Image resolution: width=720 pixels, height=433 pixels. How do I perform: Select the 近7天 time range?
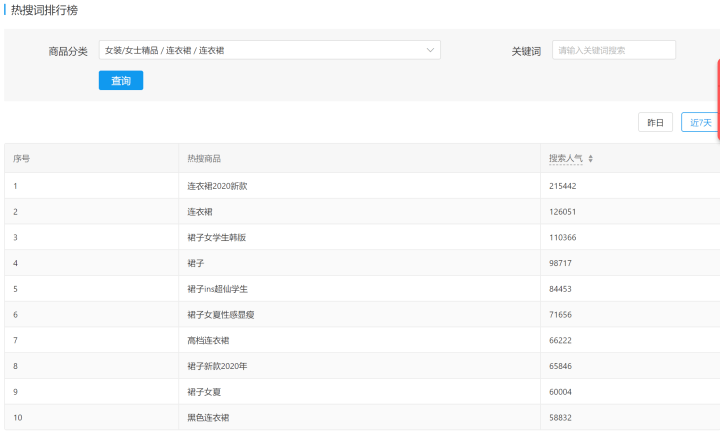click(699, 122)
